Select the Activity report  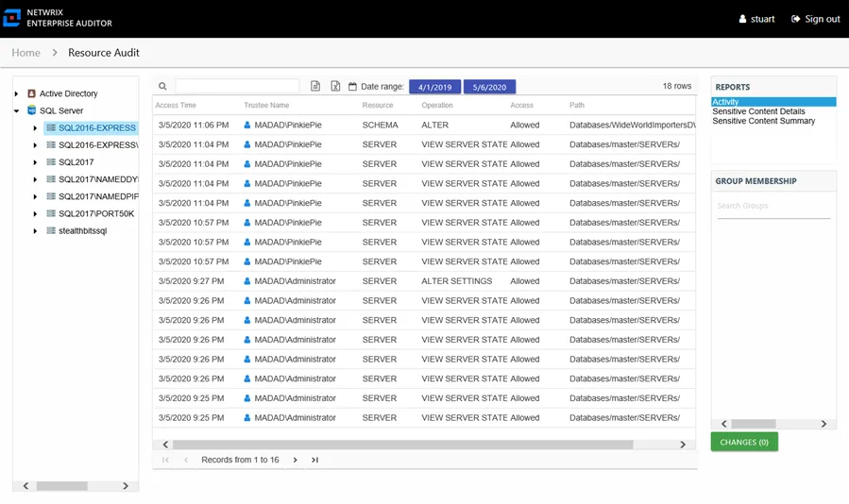point(773,102)
